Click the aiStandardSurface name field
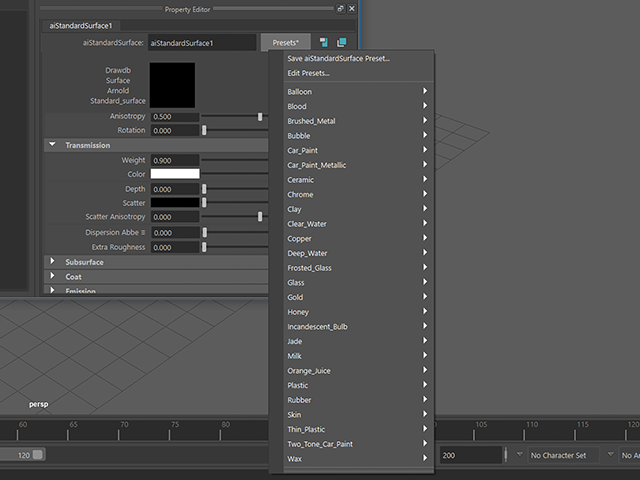 pos(202,42)
